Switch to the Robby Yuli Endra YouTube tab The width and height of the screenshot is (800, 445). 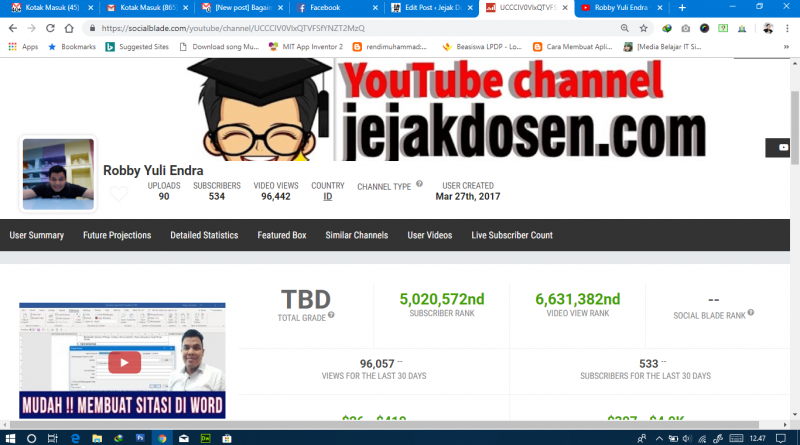tap(621, 8)
